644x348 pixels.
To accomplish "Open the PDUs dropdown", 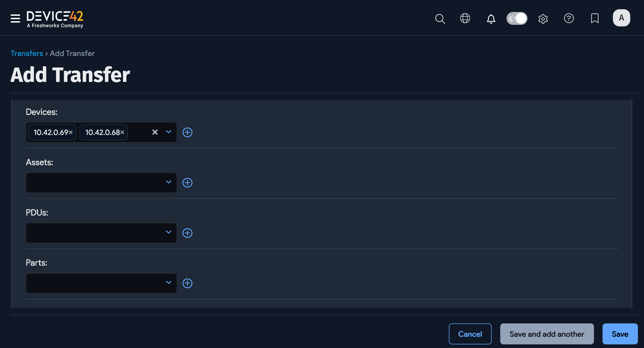I will [168, 233].
